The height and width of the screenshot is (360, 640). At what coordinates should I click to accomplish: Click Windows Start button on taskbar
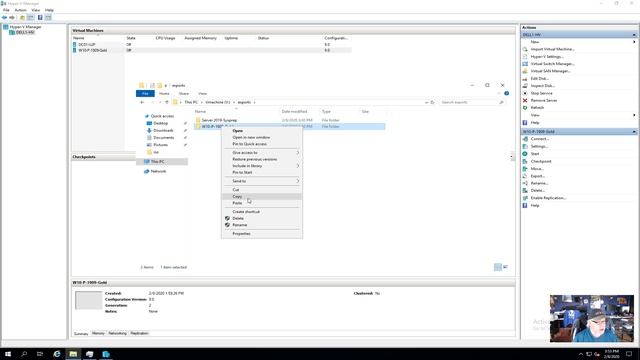[x=8, y=354]
